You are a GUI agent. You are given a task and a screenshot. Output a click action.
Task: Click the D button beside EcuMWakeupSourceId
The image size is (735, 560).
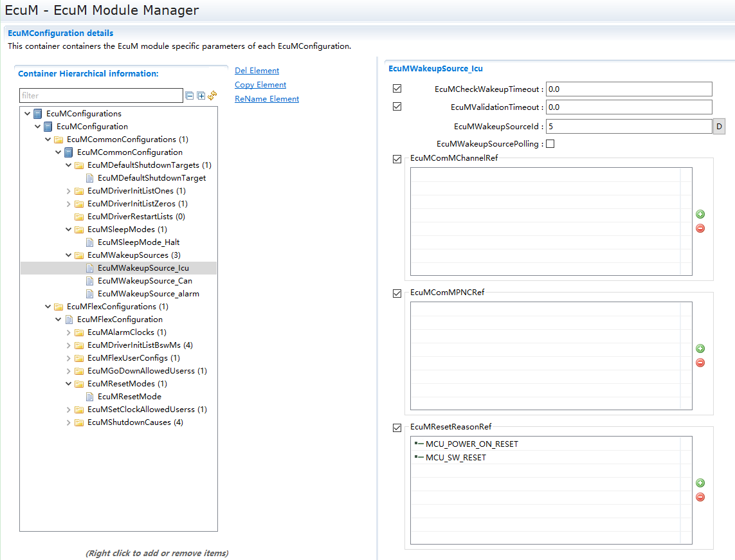[x=719, y=127]
